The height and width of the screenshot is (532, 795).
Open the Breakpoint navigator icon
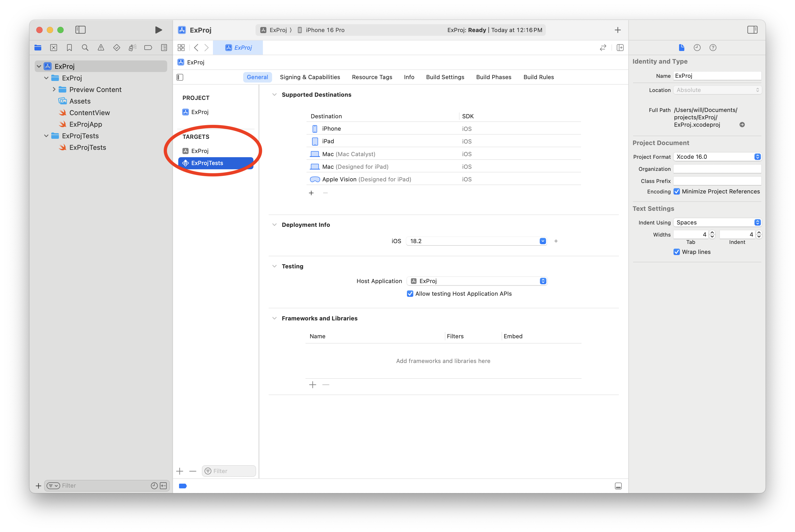(148, 48)
